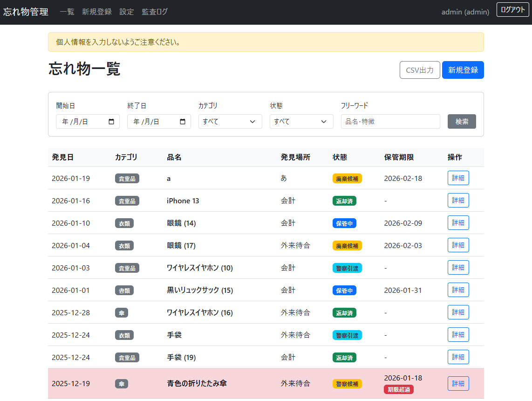The height and width of the screenshot is (401, 532).
Task: Click the 傘 category badge for ワイヤレスイヤホン (16)
Action: tap(122, 312)
